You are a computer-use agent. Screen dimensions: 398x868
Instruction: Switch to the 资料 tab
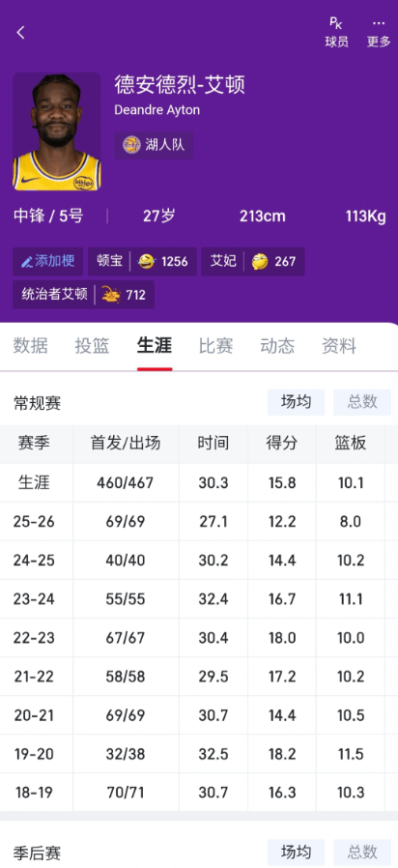(x=339, y=347)
